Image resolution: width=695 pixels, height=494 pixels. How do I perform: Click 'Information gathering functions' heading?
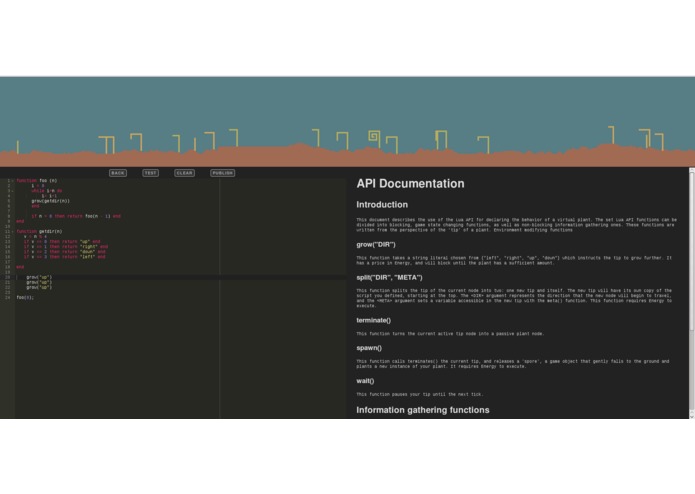[423, 410]
